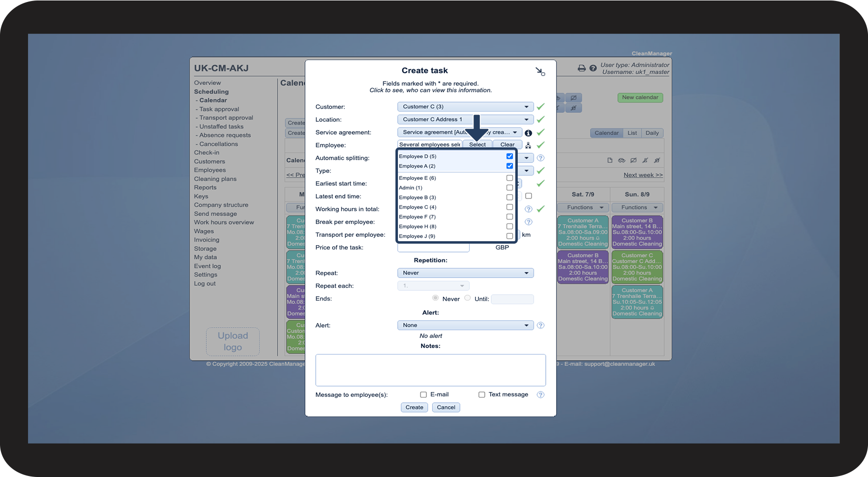The image size is (868, 477).
Task: Open Absence requests in the sidebar
Action: 225,136
